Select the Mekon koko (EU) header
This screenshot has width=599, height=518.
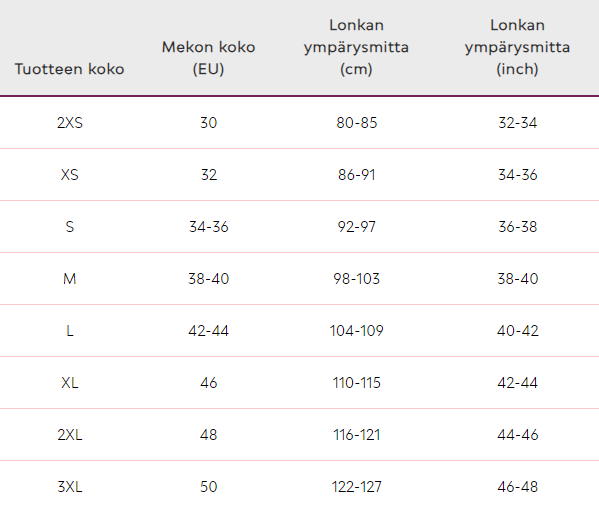pos(208,58)
